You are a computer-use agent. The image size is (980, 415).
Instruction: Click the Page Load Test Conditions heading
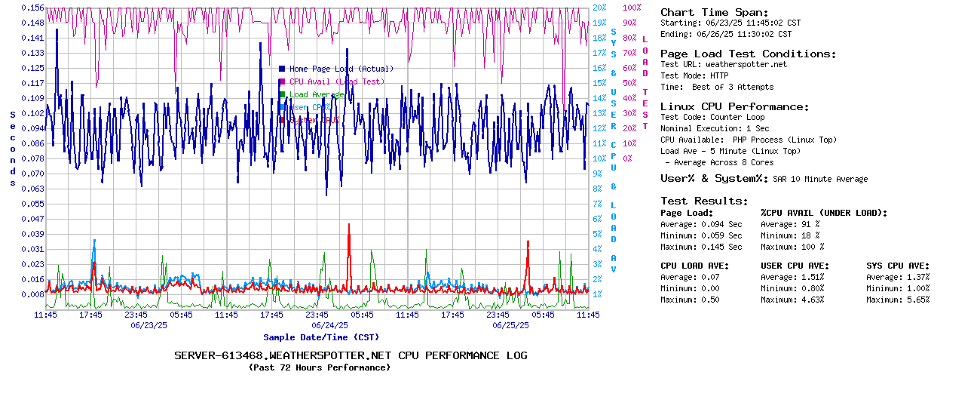(748, 54)
